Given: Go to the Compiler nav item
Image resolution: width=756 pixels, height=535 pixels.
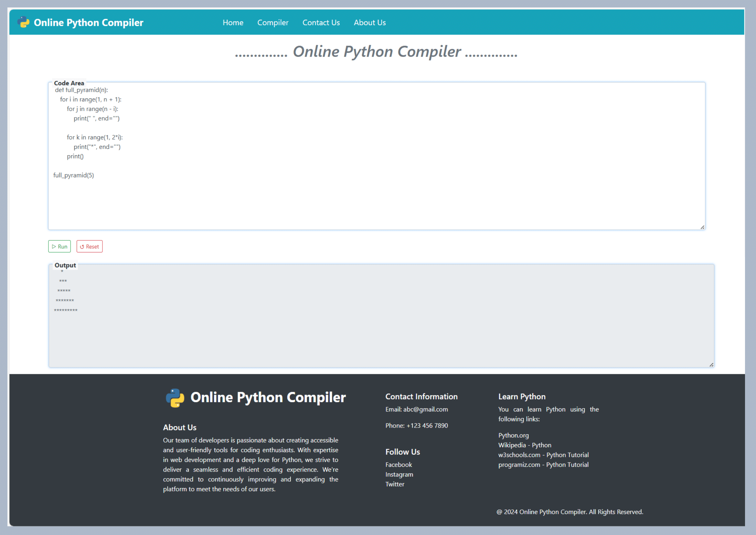Looking at the screenshot, I should (x=273, y=22).
